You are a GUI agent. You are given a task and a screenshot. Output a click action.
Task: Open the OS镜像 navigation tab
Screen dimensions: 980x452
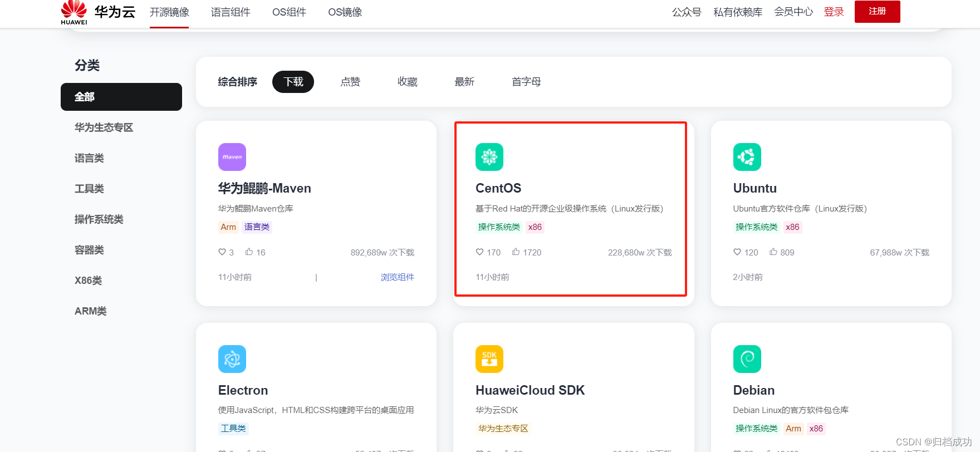[x=345, y=12]
